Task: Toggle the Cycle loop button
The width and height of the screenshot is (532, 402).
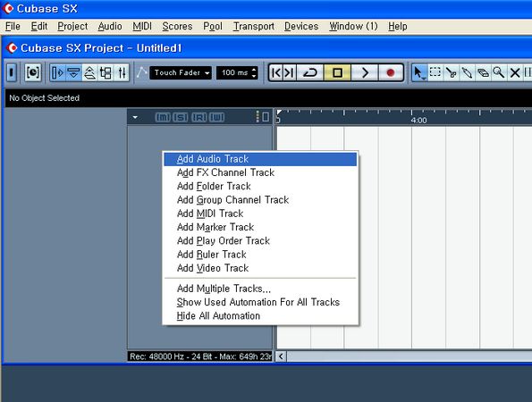Action: click(x=310, y=72)
